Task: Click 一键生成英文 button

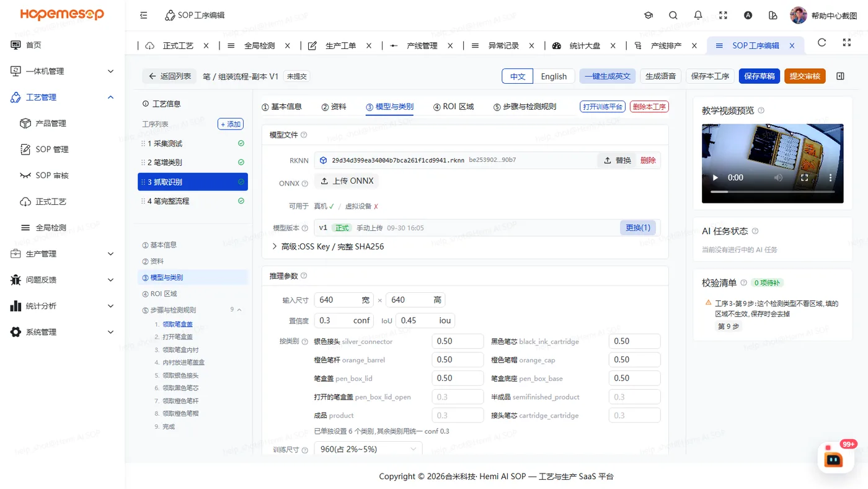Action: [x=608, y=76]
